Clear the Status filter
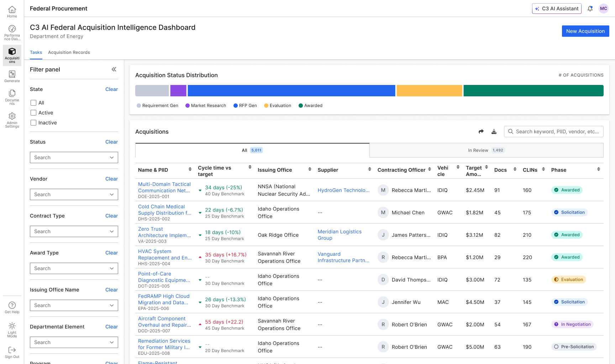Image resolution: width=615 pixels, height=364 pixels. click(x=111, y=142)
